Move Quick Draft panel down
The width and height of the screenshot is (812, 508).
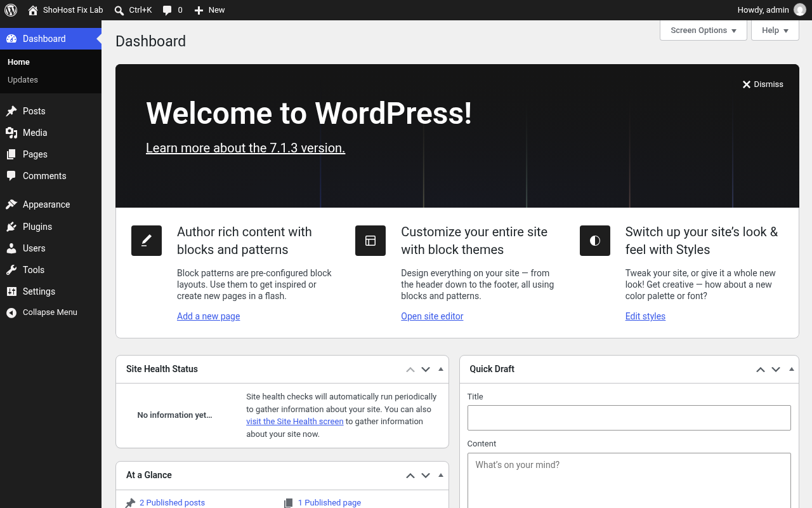[x=776, y=369]
